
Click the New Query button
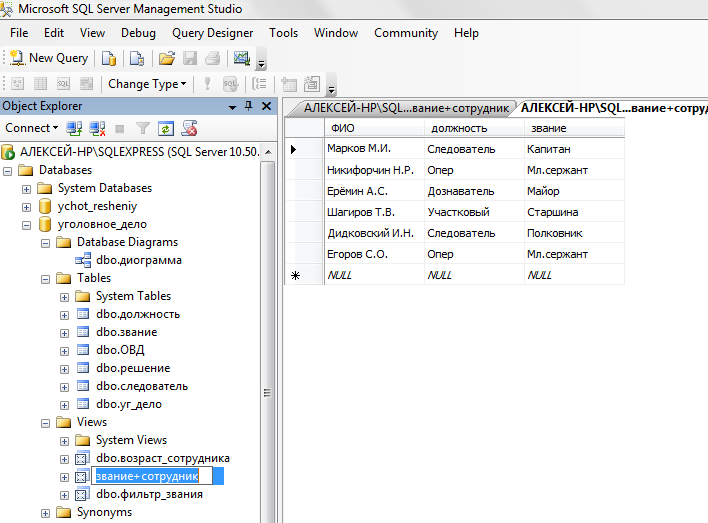(49, 58)
